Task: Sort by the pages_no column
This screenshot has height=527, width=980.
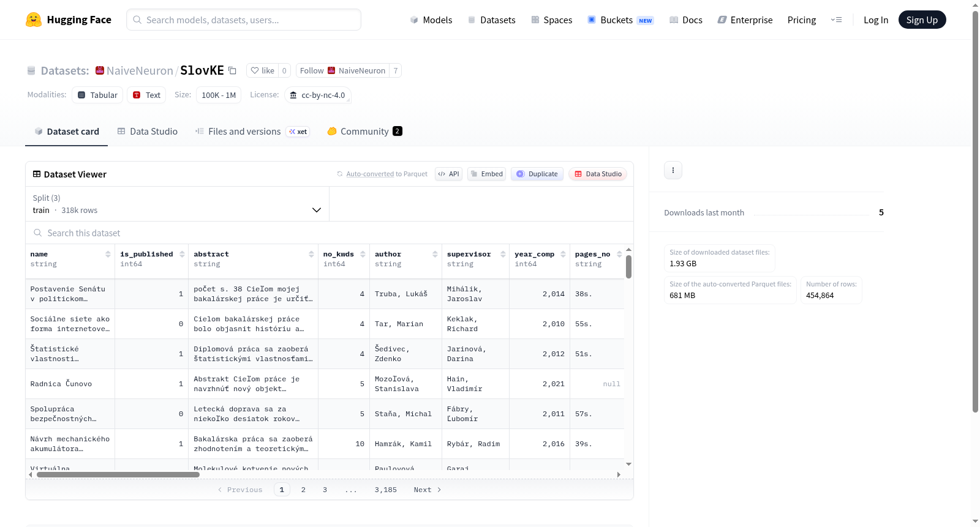Action: click(619, 254)
